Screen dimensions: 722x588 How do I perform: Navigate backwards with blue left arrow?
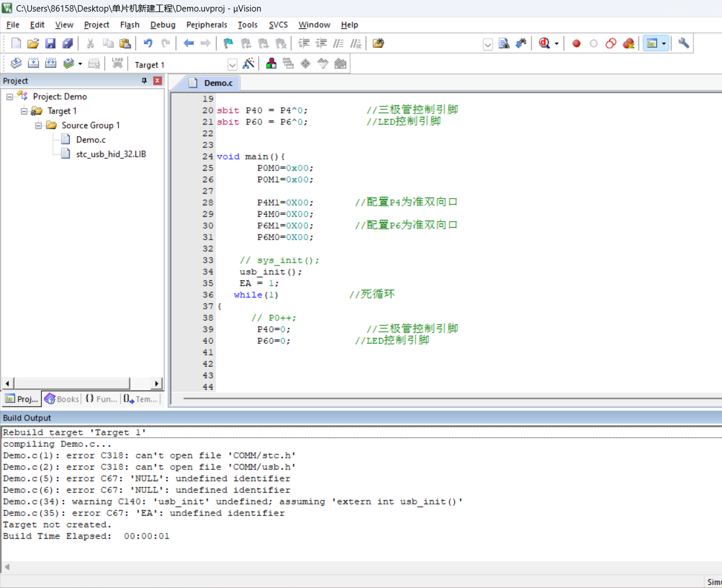tap(188, 43)
